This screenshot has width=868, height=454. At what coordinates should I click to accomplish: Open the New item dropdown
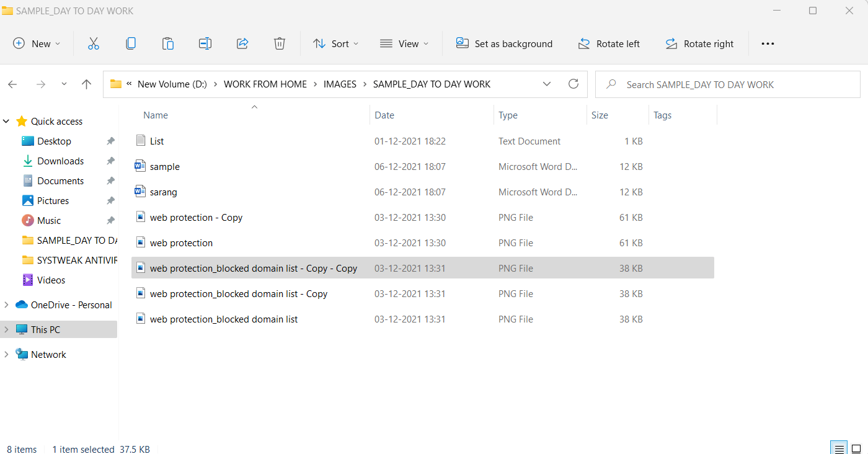tap(37, 43)
